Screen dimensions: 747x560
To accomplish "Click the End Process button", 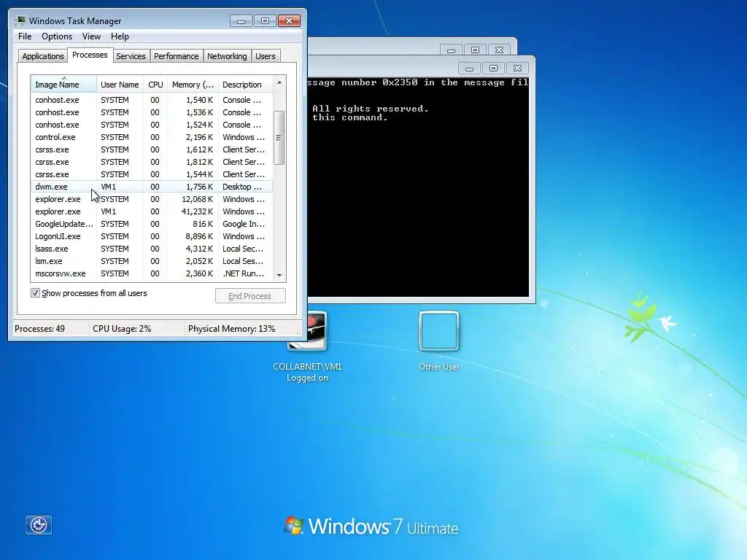I will (x=250, y=296).
